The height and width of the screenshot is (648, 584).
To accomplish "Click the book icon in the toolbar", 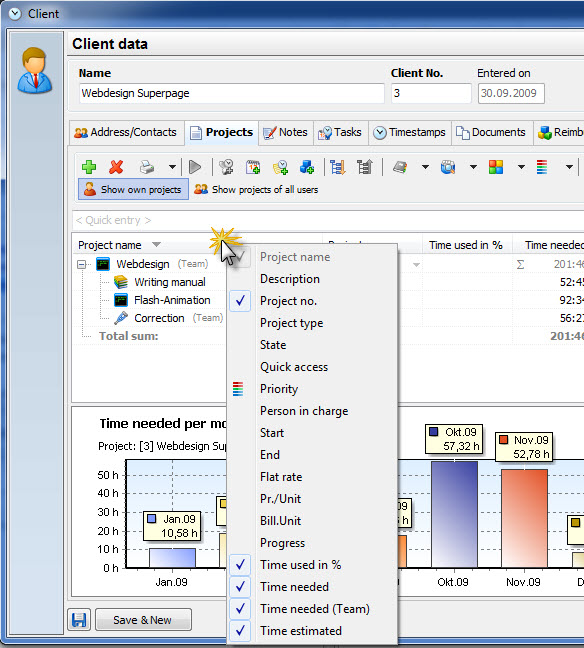I will point(400,167).
